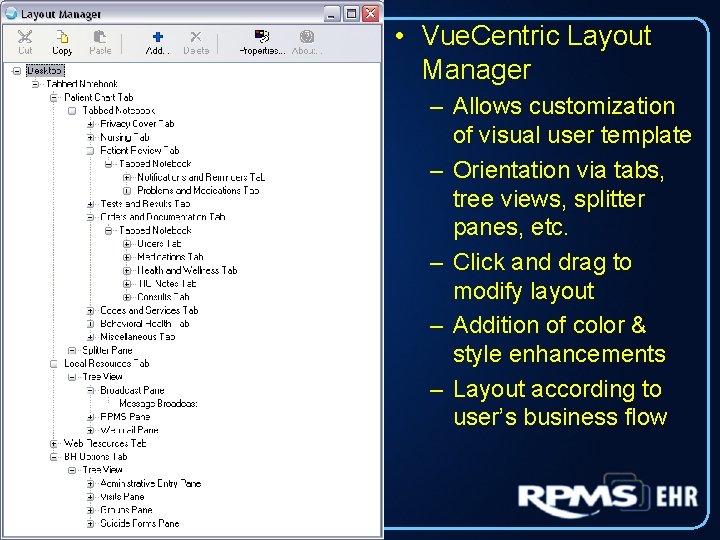
Task: Open the Properties toolbar icon
Action: point(262,36)
